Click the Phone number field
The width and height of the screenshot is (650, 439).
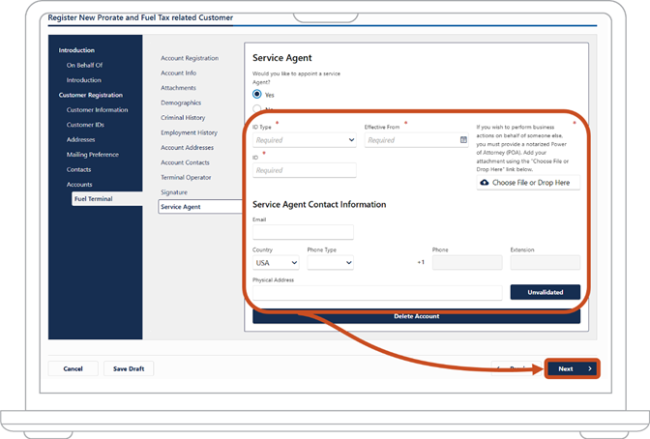pos(467,262)
